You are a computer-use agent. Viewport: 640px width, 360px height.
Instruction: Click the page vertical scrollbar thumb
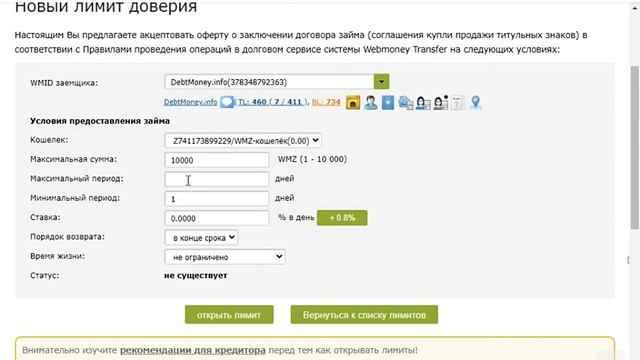tap(635, 147)
